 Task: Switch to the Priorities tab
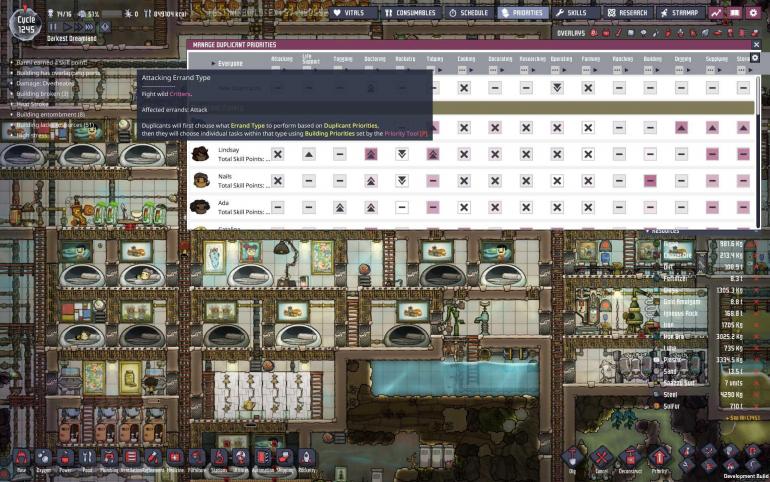pos(522,13)
